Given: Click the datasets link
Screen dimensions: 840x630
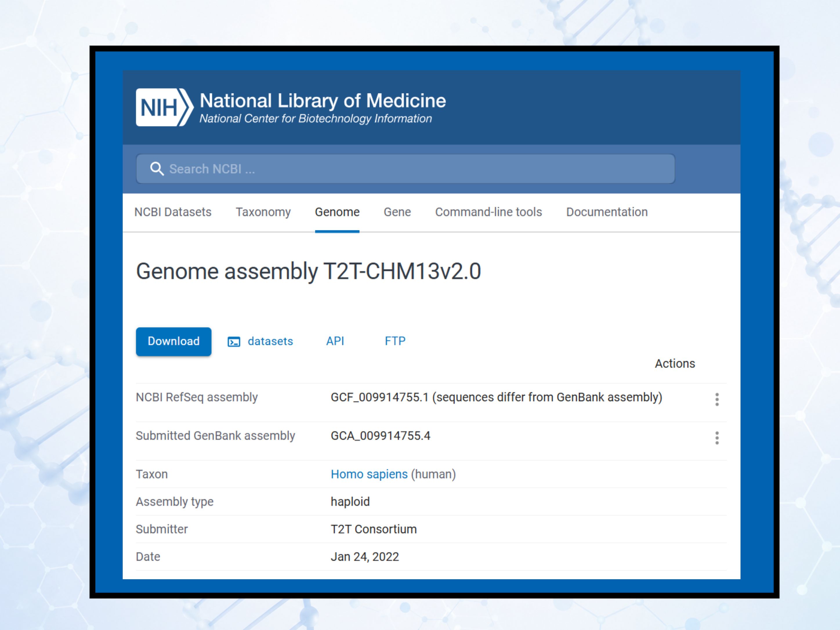Looking at the screenshot, I should click(x=270, y=341).
